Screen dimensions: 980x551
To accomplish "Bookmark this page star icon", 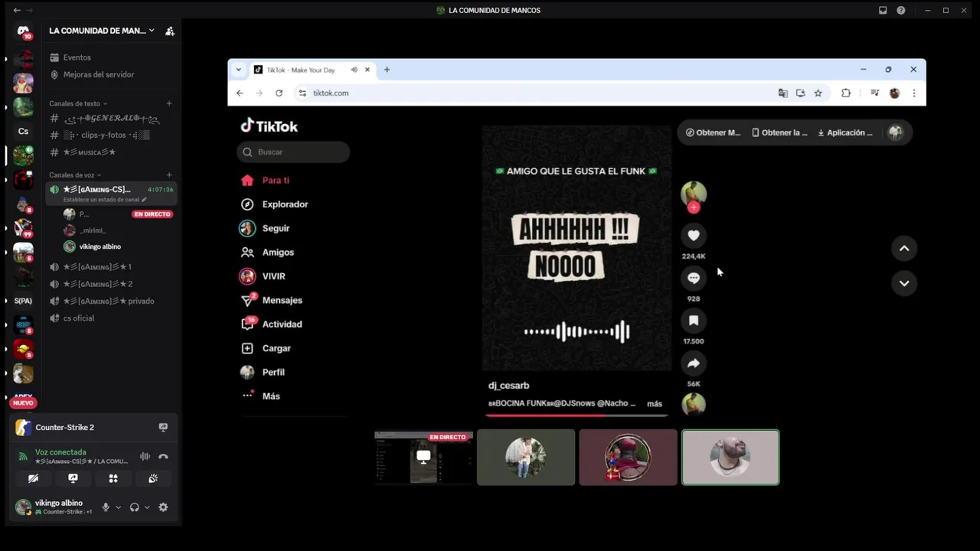I will click(x=818, y=93).
